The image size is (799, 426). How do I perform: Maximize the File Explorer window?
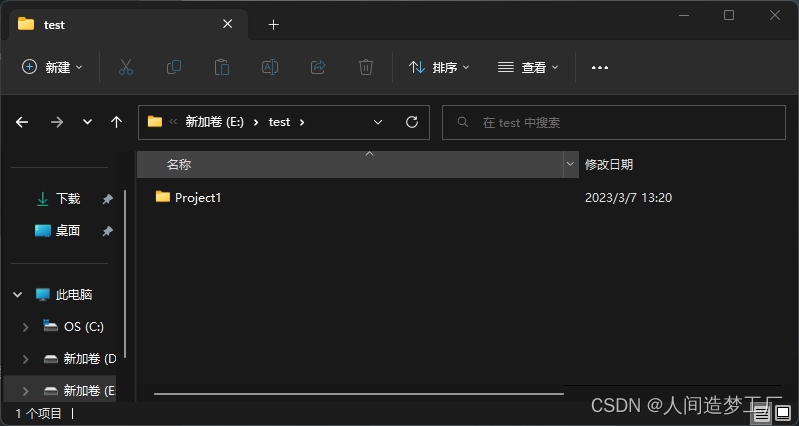(x=729, y=16)
